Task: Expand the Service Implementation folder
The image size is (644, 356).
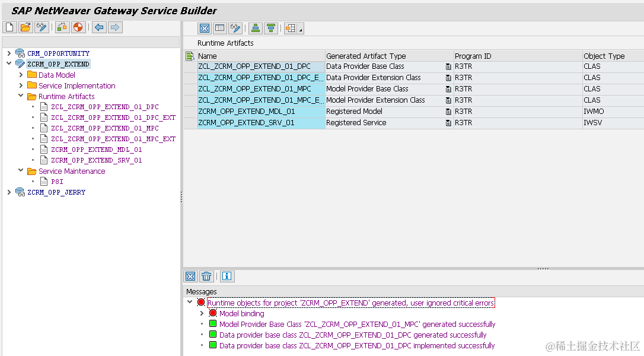Action: point(21,85)
